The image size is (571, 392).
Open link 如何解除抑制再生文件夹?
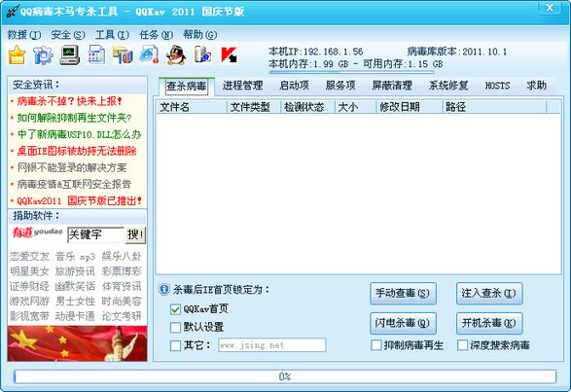(74, 118)
